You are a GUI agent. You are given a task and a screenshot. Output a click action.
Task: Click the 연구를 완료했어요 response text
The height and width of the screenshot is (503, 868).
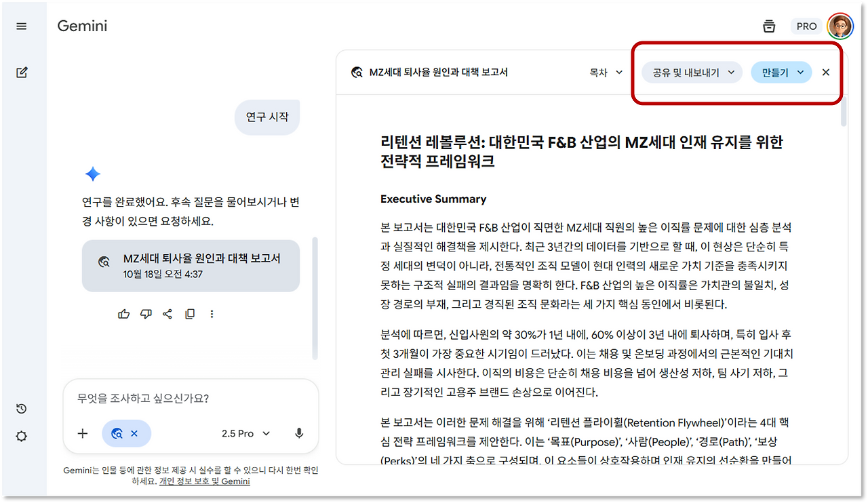click(191, 212)
